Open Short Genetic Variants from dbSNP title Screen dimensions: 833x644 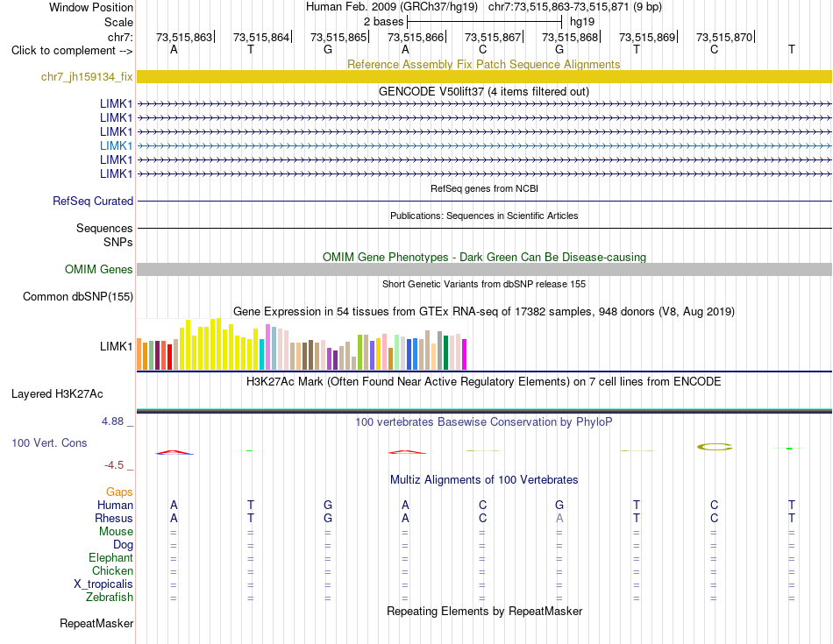click(484, 284)
